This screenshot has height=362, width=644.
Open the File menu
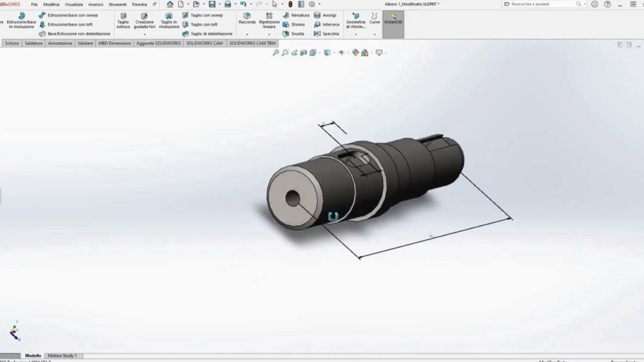34,5
